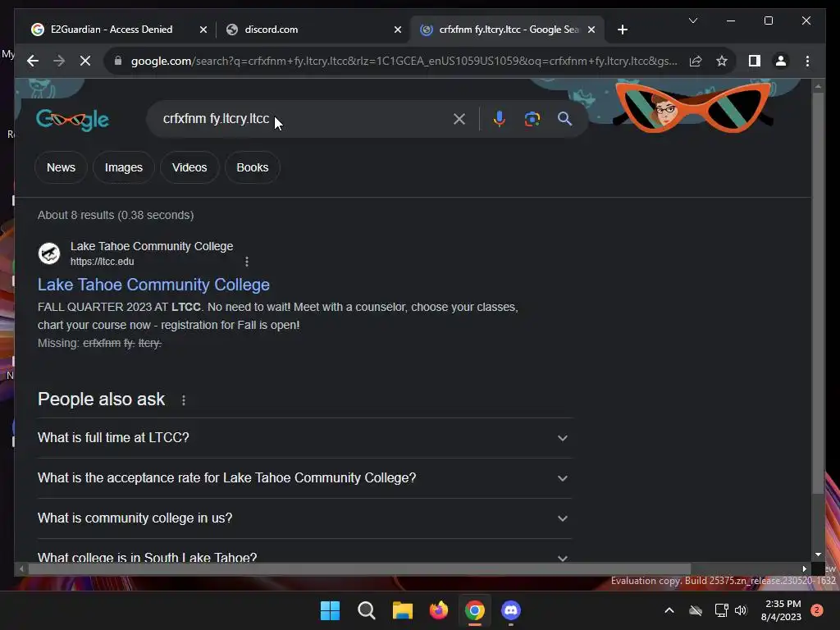Image resolution: width=840 pixels, height=630 pixels.
Task: Close the discord.com tab
Action: [398, 30]
